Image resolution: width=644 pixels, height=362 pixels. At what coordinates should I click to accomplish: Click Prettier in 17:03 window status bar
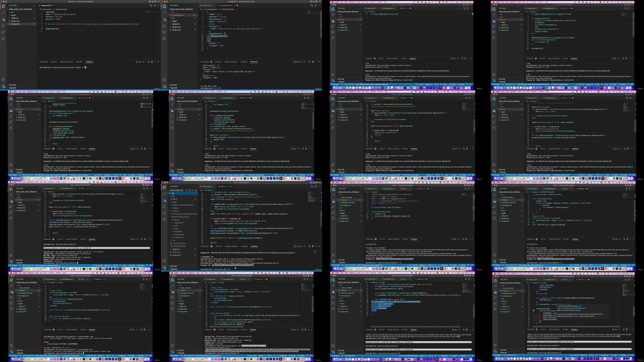tap(622, 355)
